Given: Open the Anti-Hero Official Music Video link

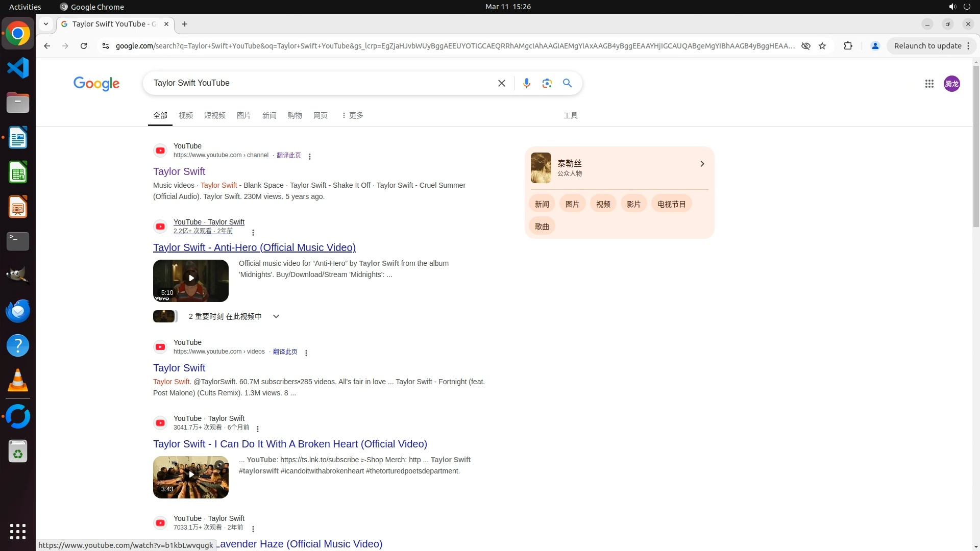Looking at the screenshot, I should 254,247.
